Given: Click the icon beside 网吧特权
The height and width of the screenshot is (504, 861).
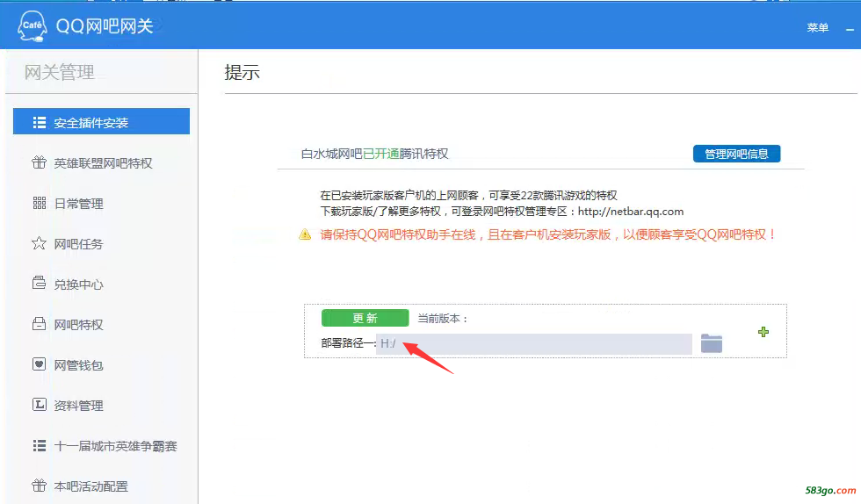Looking at the screenshot, I should coord(39,324).
